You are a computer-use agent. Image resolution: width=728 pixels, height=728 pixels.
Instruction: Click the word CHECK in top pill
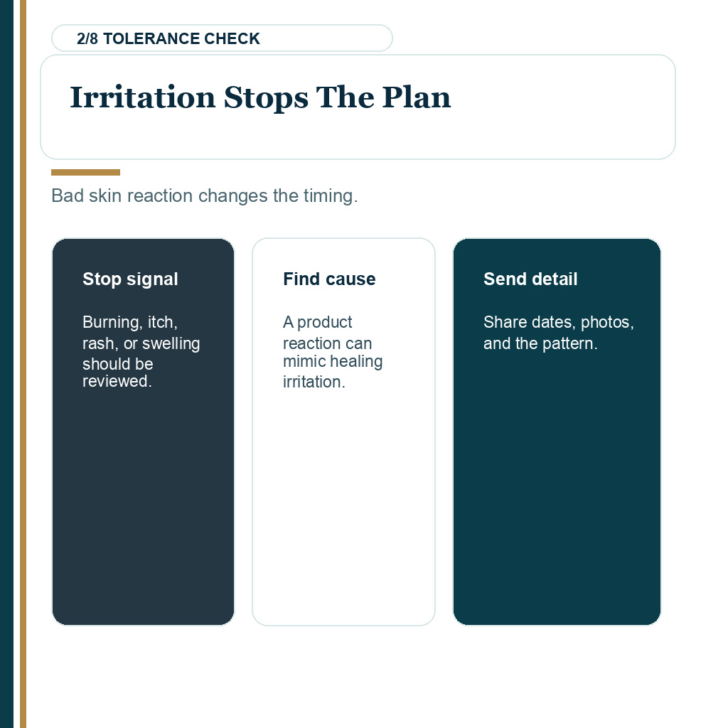[232, 38]
